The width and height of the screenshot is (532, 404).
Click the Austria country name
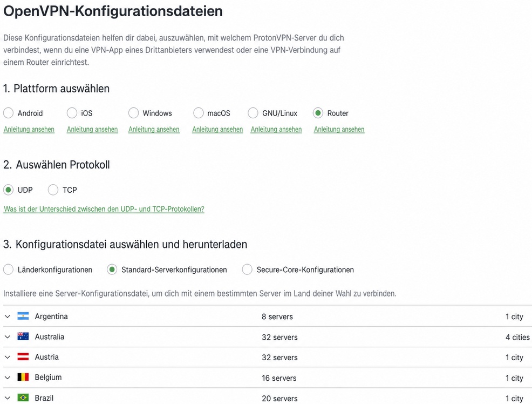coord(47,357)
